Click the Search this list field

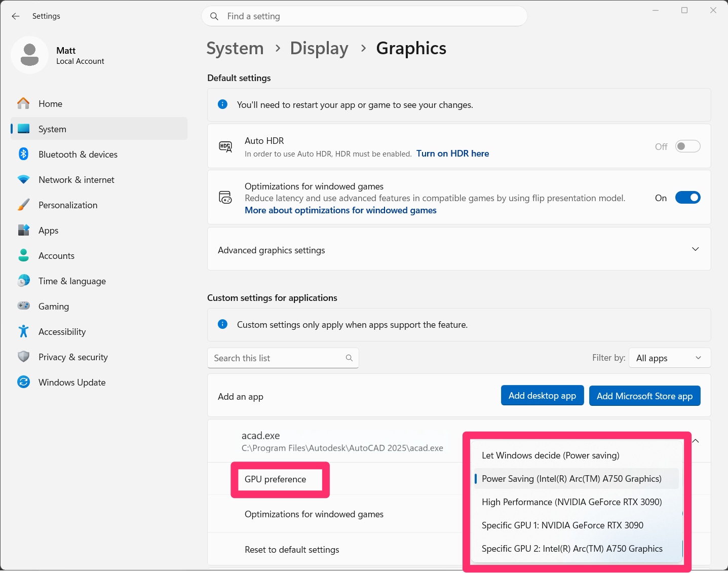tap(283, 358)
